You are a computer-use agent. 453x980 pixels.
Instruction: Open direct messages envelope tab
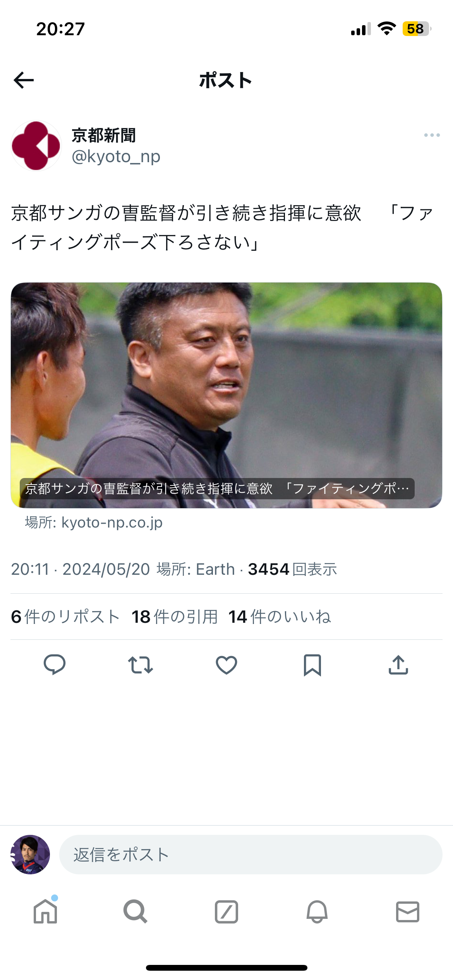408,911
